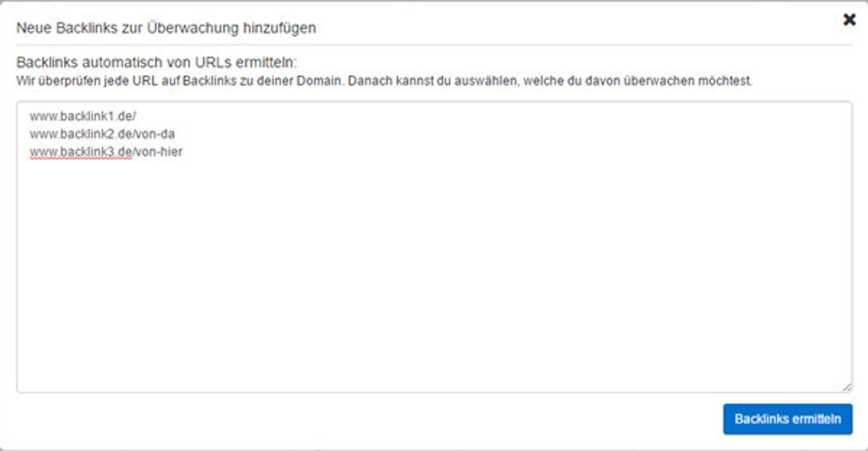This screenshot has height=451, width=868.
Task: Click inside the URL list textarea
Action: (x=434, y=247)
